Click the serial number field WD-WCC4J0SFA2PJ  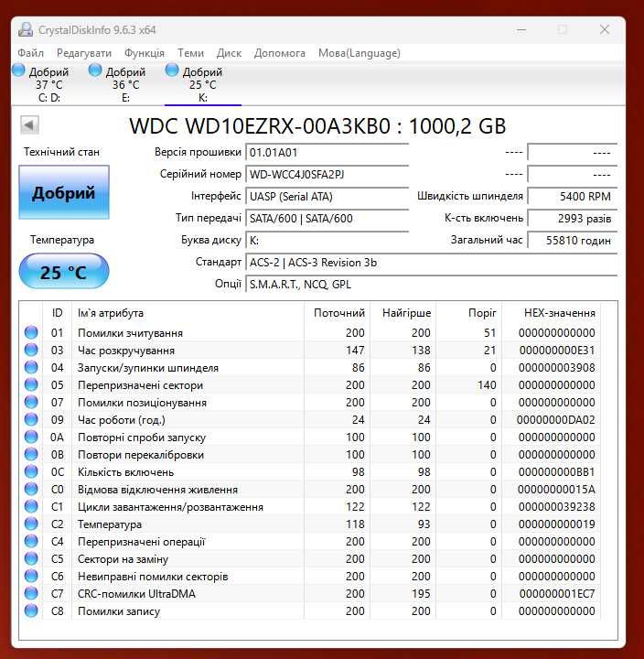coord(327,174)
